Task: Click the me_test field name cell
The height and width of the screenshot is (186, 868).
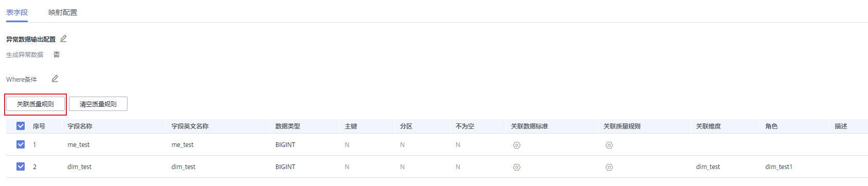Action: (79, 145)
